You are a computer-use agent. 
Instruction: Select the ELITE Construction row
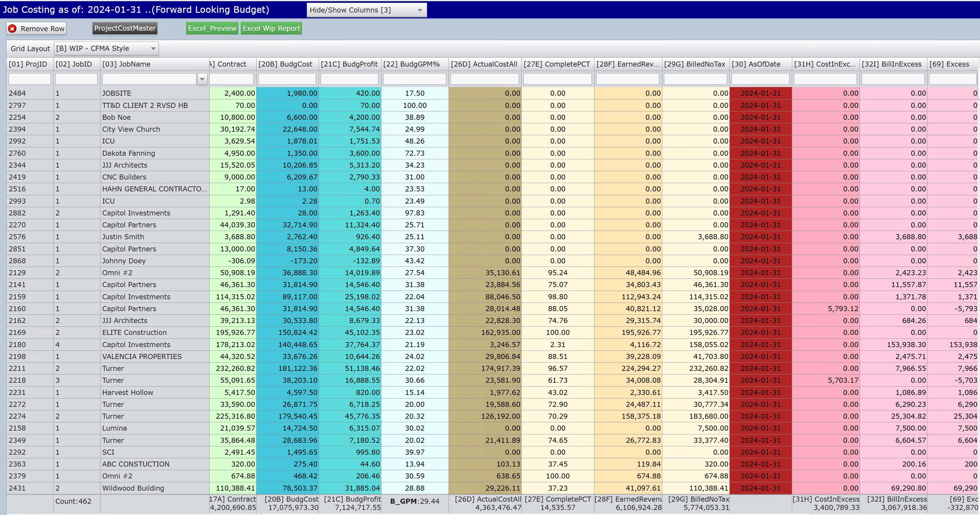(134, 333)
